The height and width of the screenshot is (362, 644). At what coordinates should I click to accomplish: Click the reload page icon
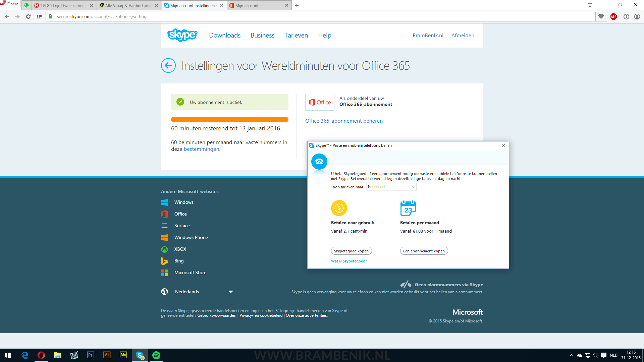(28, 16)
